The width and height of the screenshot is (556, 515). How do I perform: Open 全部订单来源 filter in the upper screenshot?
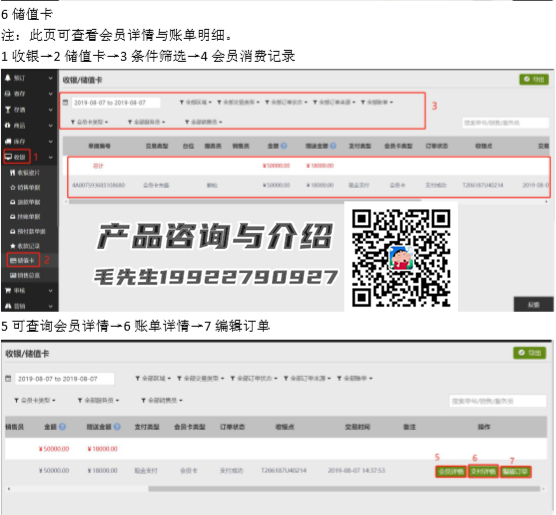tap(334, 102)
